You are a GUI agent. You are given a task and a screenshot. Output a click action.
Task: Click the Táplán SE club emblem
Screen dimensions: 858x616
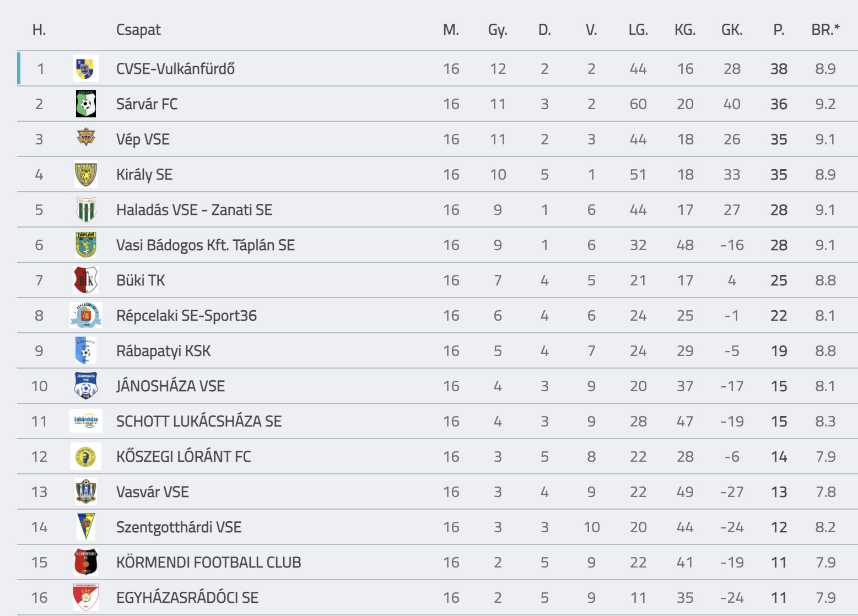click(86, 245)
